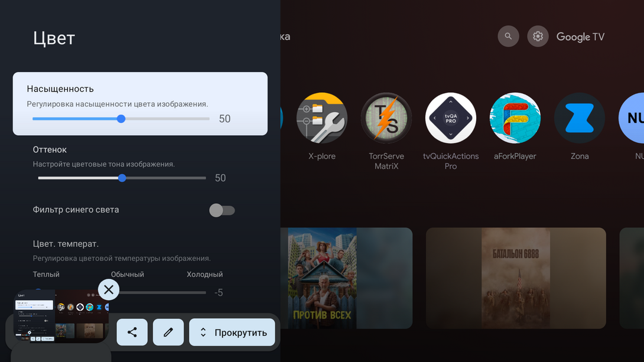Click the search magnifier icon
Viewport: 644px width, 362px height.
(x=508, y=36)
